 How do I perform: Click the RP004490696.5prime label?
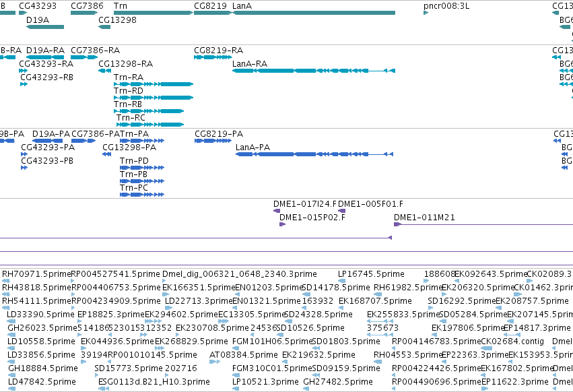tap(436, 382)
